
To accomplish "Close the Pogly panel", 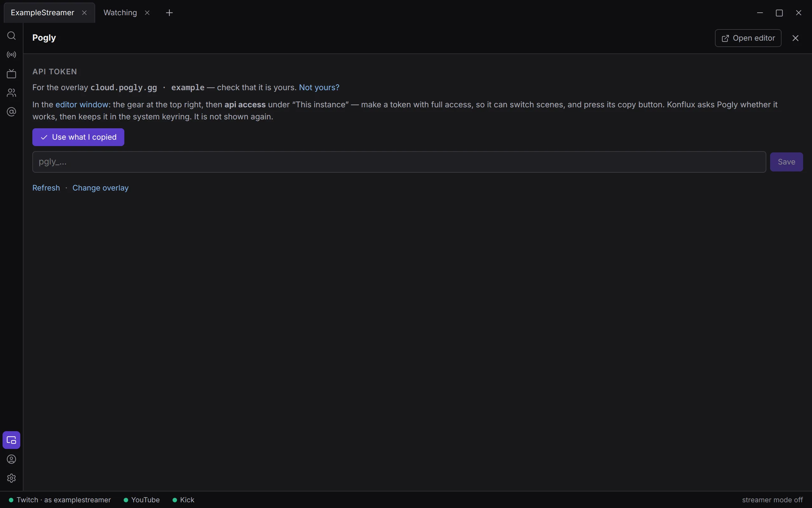I will pos(796,38).
